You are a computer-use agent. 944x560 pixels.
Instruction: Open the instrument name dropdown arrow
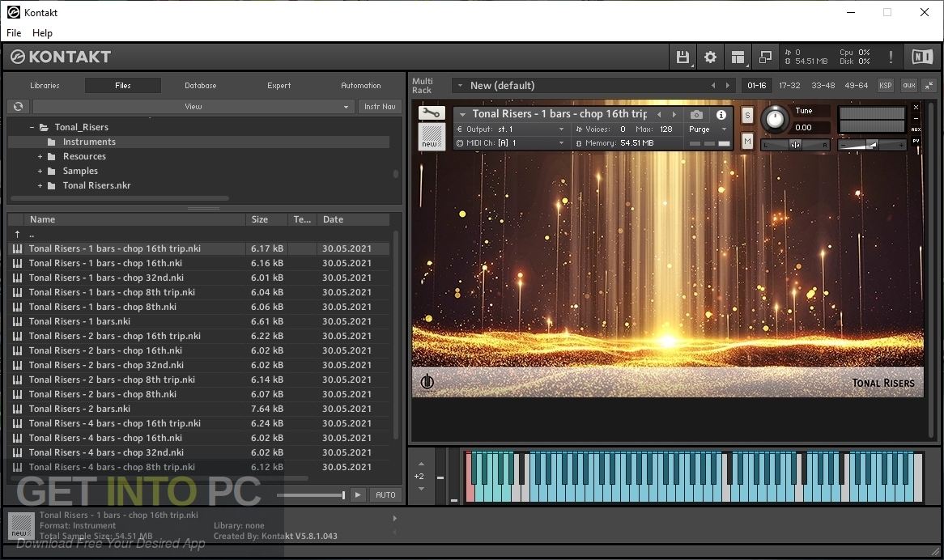[462, 114]
